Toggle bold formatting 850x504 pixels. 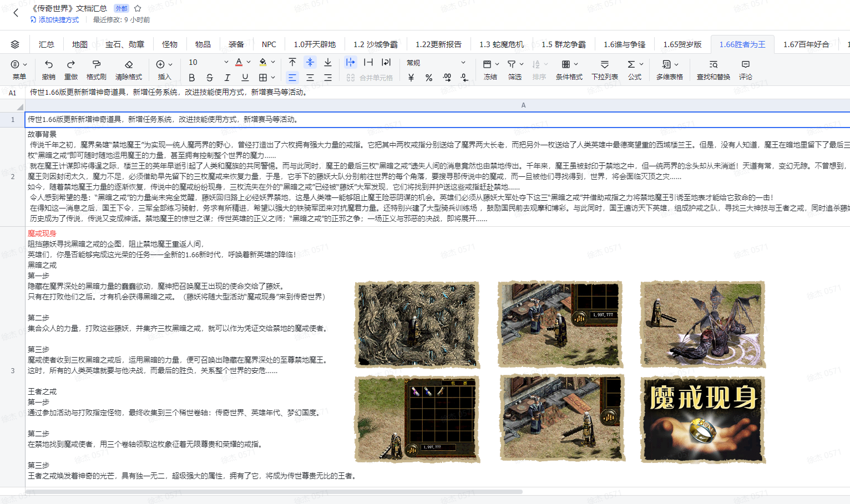pyautogui.click(x=192, y=78)
